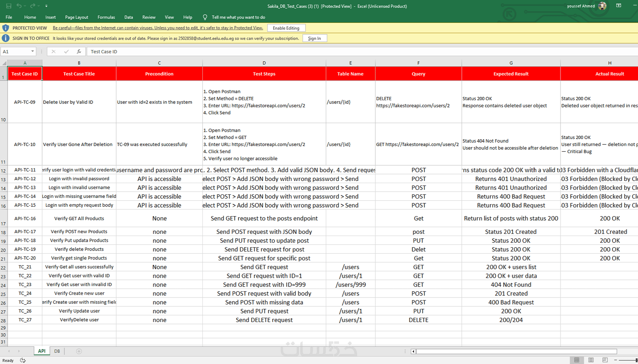The image size is (638, 364).
Task: Open Ribbon Display Options icon
Action: pyautogui.click(x=618, y=6)
